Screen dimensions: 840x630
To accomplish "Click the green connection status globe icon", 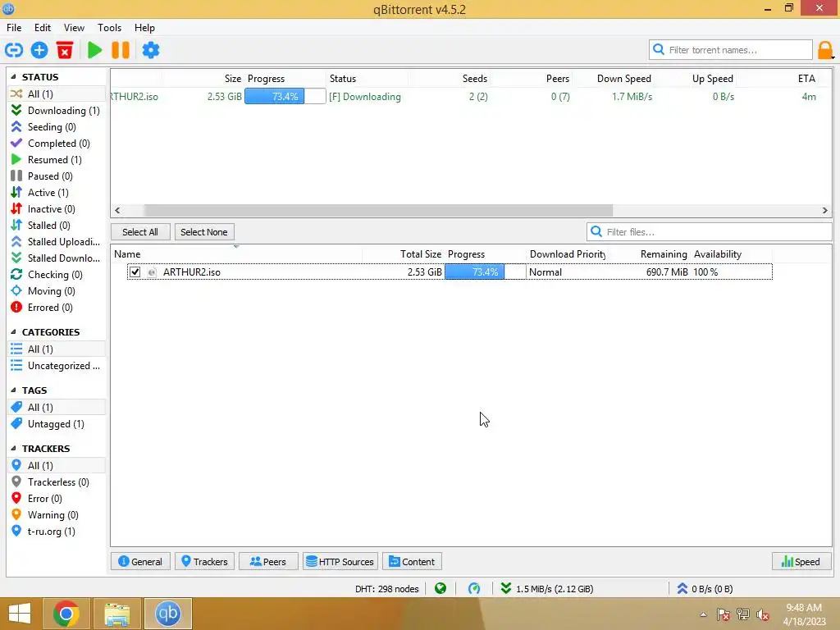I will pos(441,589).
